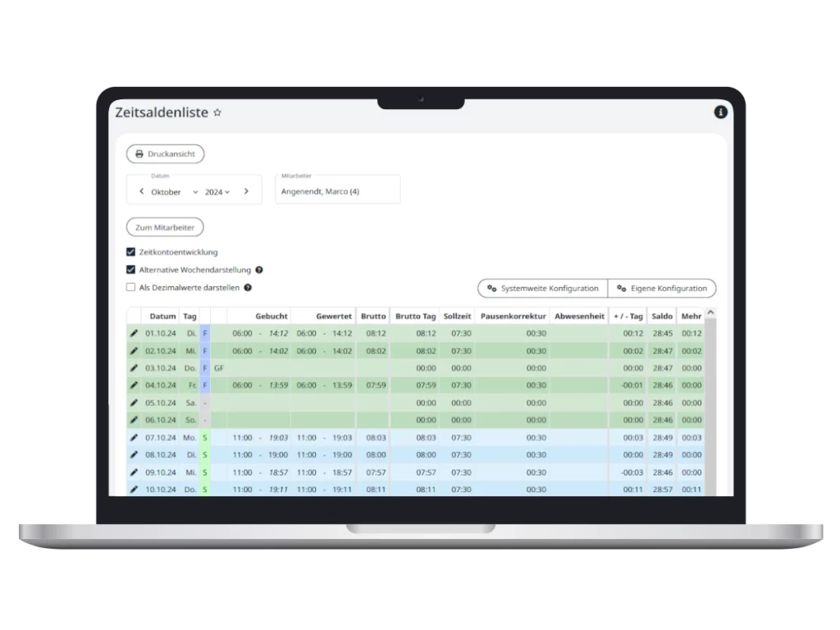Click help icon beside Als Dezimalwerte darstellen
Screen dimensions: 840x630
[x=248, y=288]
